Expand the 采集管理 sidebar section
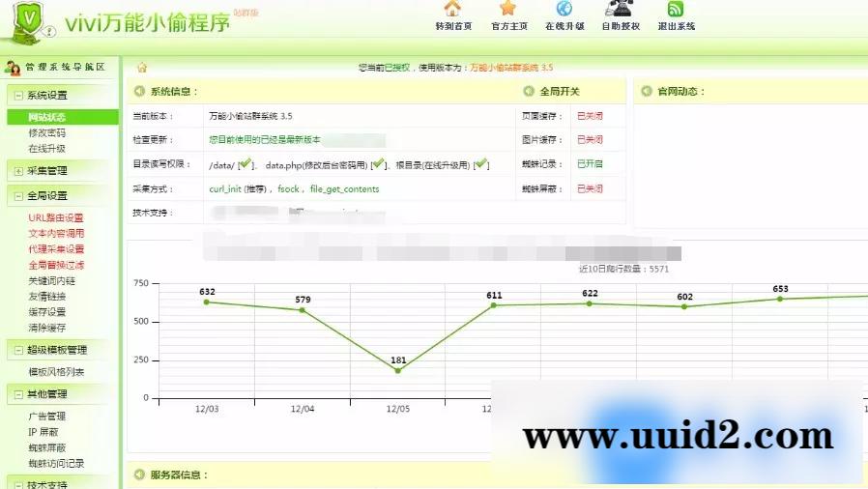868x489 pixels. pyautogui.click(x=18, y=171)
